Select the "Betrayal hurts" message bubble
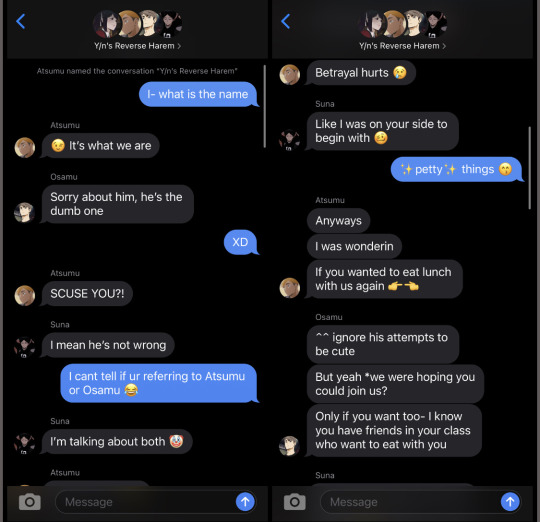The height and width of the screenshot is (522, 540). click(361, 73)
